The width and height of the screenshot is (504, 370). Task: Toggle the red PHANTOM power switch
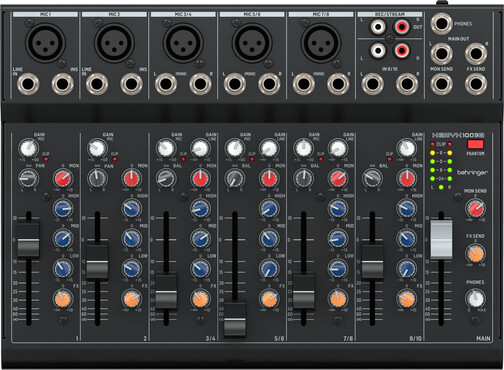click(475, 144)
